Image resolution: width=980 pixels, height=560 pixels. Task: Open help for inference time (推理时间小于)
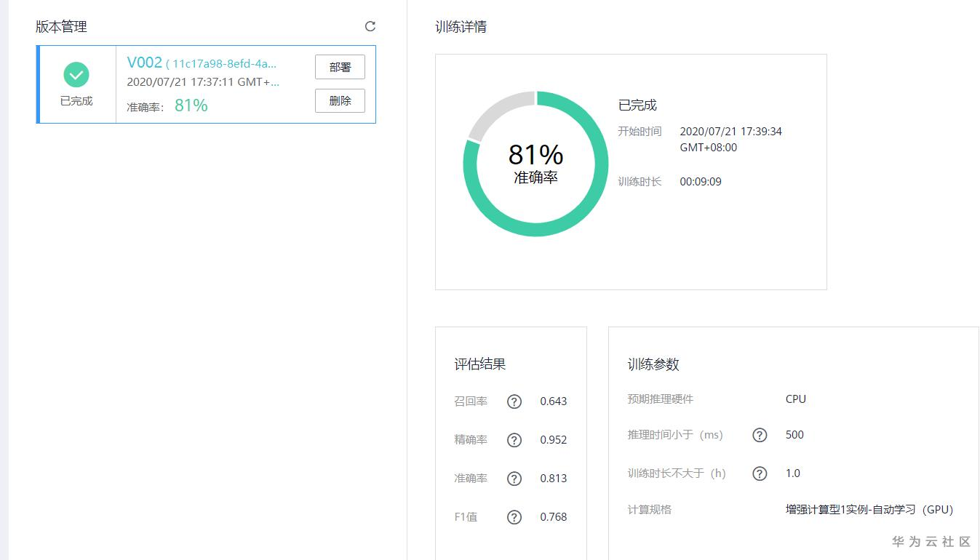click(x=760, y=435)
